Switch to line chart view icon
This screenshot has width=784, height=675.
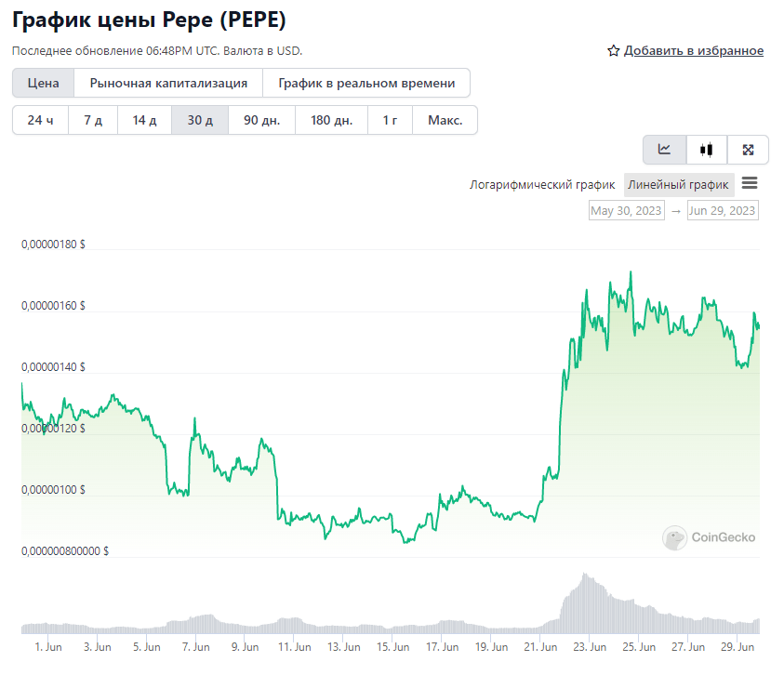point(664,150)
